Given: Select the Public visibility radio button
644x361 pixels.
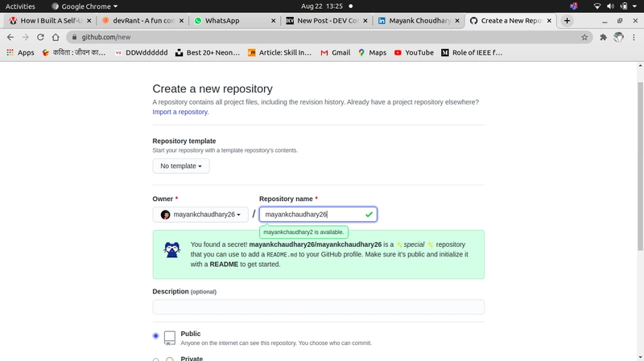Looking at the screenshot, I should (156, 335).
